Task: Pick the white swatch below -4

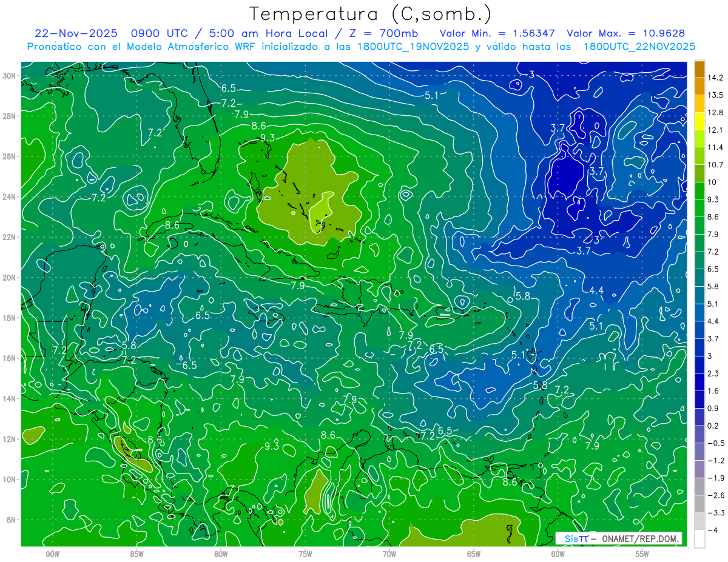Action: pos(699,539)
